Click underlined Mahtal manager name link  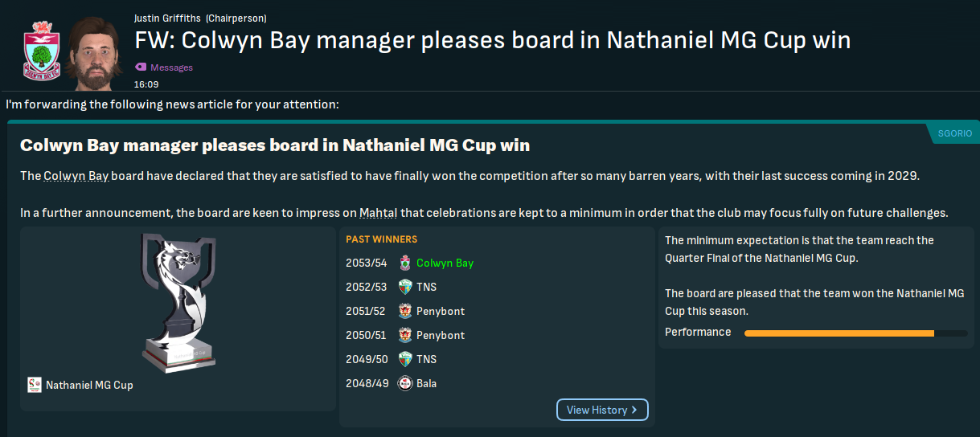click(x=378, y=213)
